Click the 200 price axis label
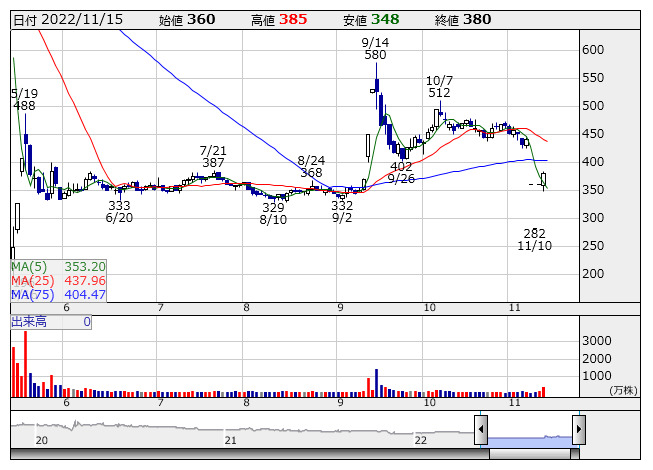This screenshot has height=470, width=653. [593, 274]
